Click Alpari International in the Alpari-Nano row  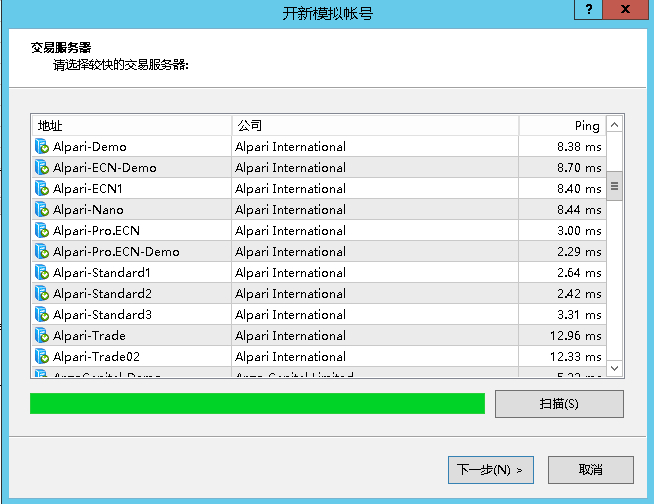tap(290, 210)
